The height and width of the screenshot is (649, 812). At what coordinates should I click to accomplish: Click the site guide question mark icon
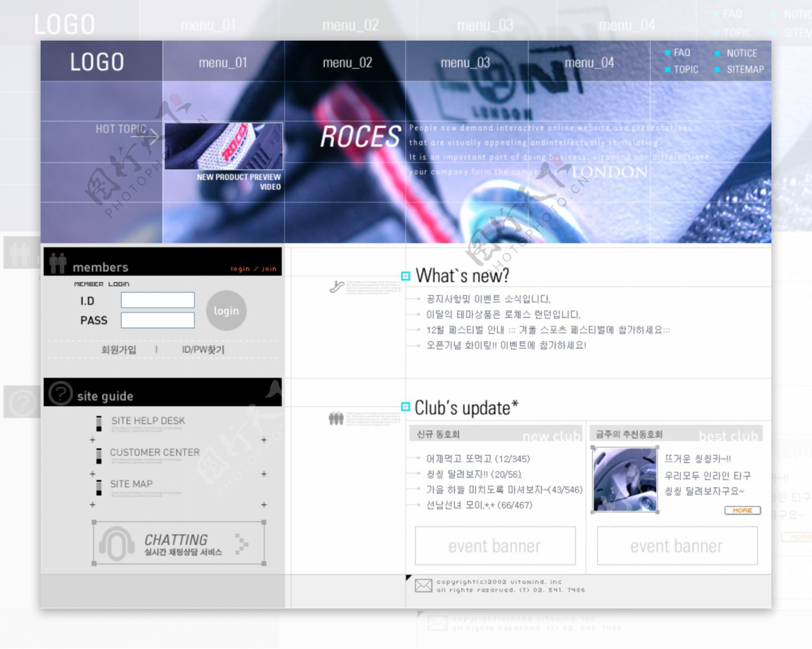tap(60, 393)
